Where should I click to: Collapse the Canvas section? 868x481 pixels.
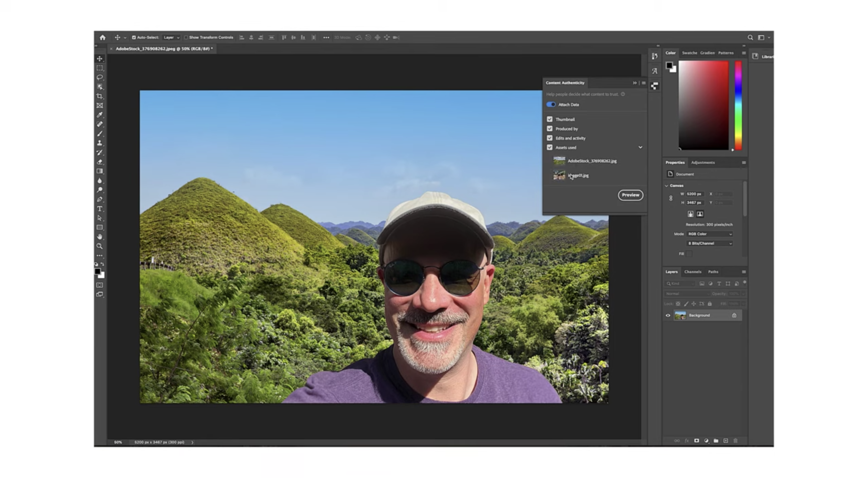point(667,186)
